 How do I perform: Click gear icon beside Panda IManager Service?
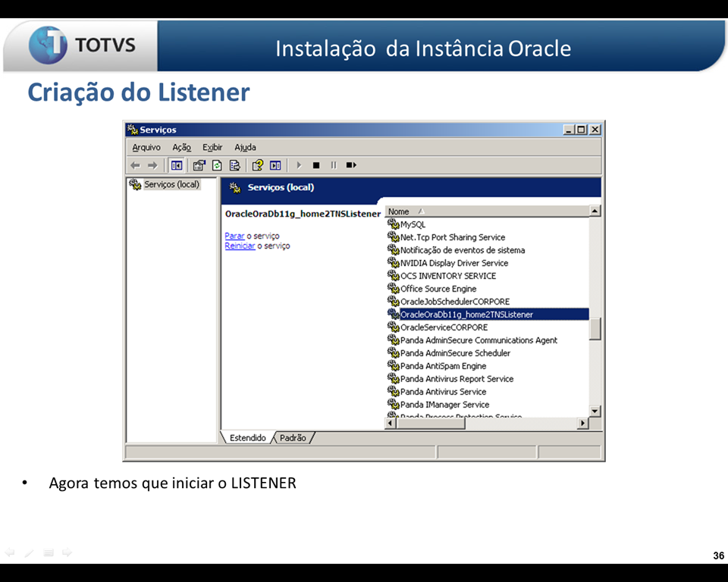(394, 404)
